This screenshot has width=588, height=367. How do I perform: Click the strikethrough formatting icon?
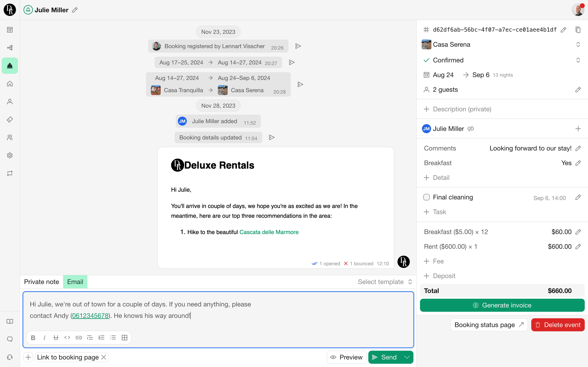tap(56, 338)
